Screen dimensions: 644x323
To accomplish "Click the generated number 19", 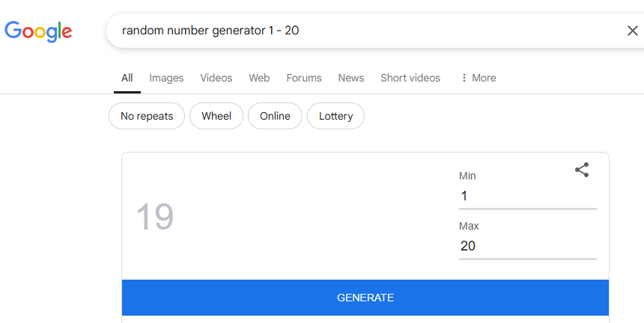I will (155, 216).
